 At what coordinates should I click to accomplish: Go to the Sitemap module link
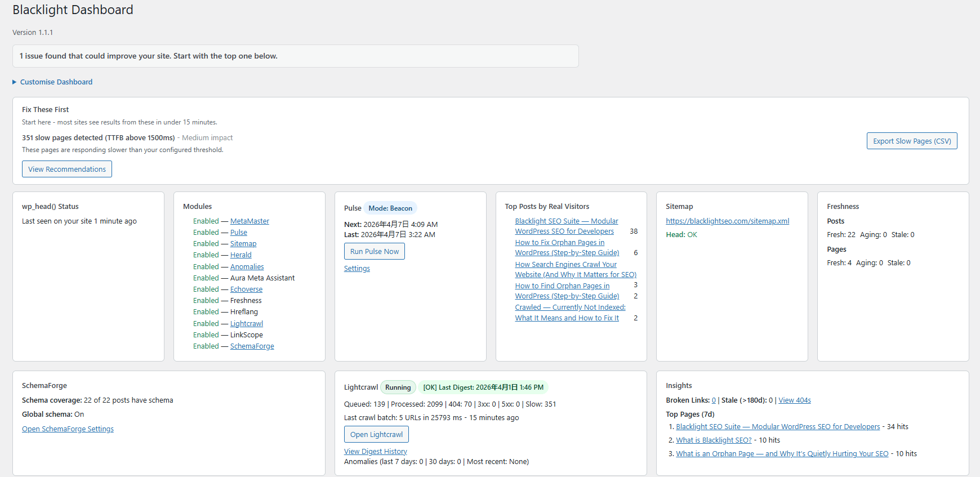click(243, 244)
